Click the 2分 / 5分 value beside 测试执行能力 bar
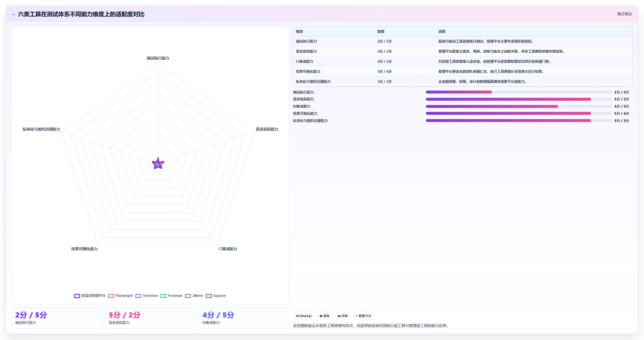The width and height of the screenshot is (644, 340). (x=622, y=92)
